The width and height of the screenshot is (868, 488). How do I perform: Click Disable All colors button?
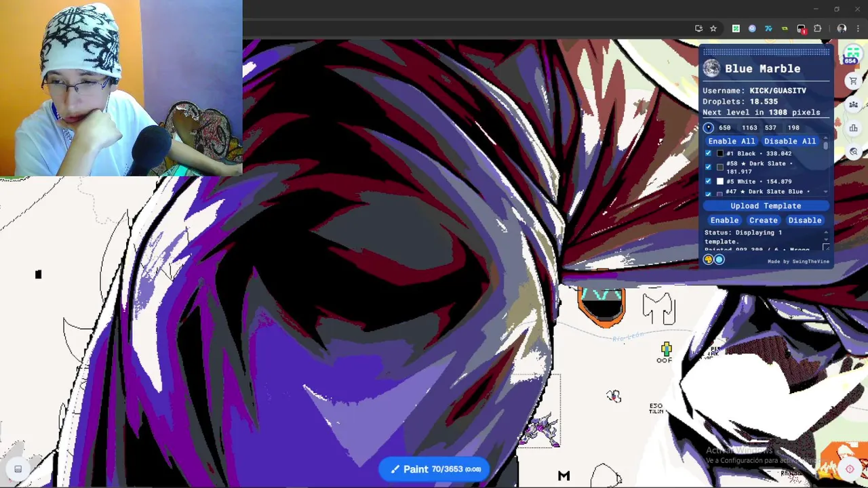[x=790, y=141]
